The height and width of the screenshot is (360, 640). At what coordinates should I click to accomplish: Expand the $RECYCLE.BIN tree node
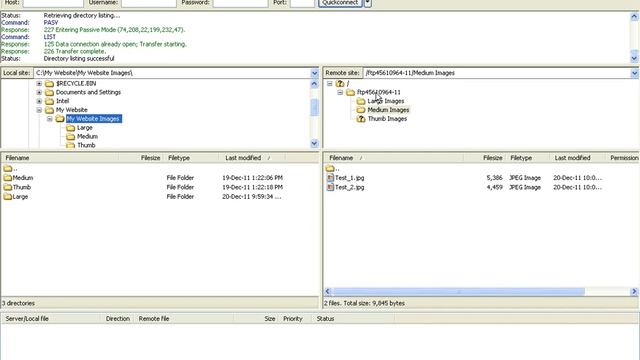tap(39, 83)
